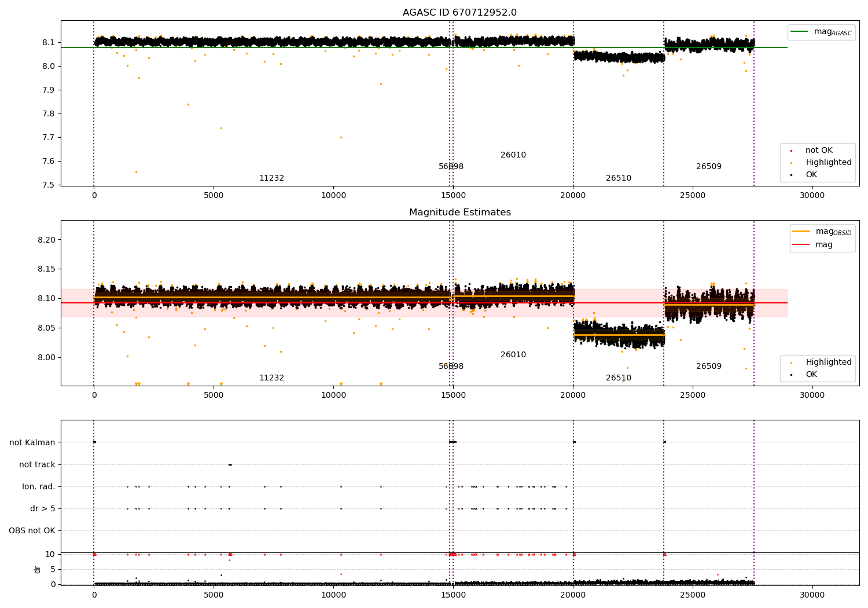
Task: Click the 20000 x-tick under the bottom plot
Action: [x=573, y=595]
